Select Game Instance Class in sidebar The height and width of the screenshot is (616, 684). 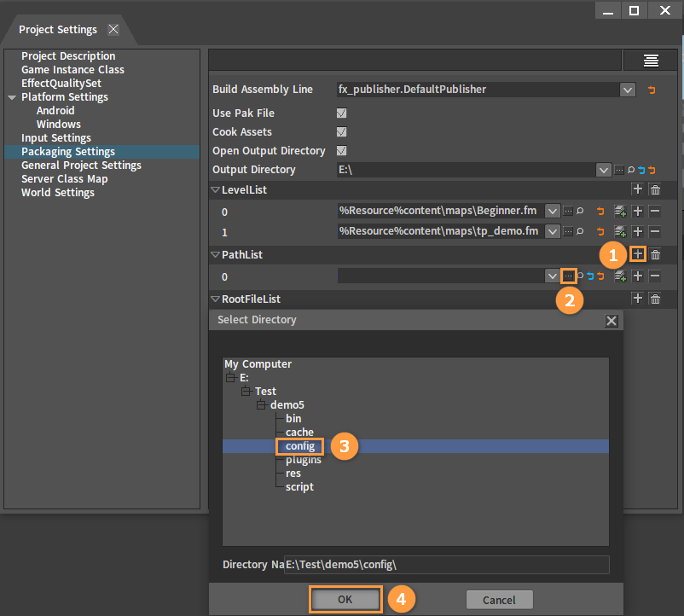coord(72,69)
